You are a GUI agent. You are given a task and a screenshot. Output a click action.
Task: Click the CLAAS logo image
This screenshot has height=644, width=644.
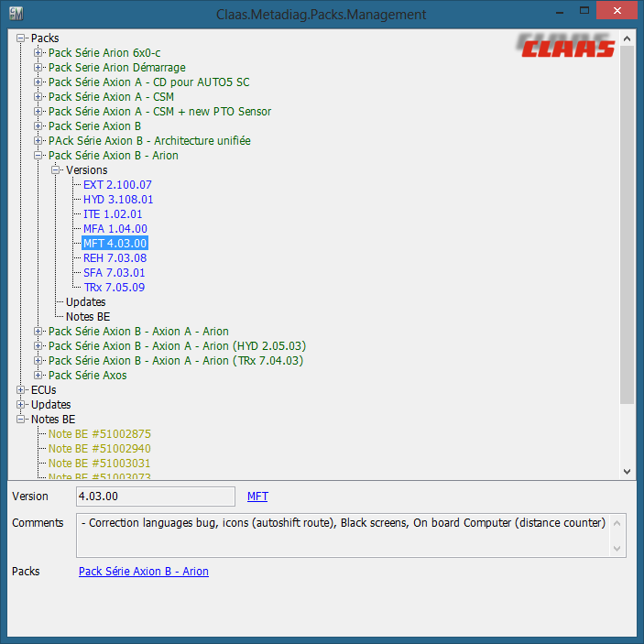[x=565, y=45]
